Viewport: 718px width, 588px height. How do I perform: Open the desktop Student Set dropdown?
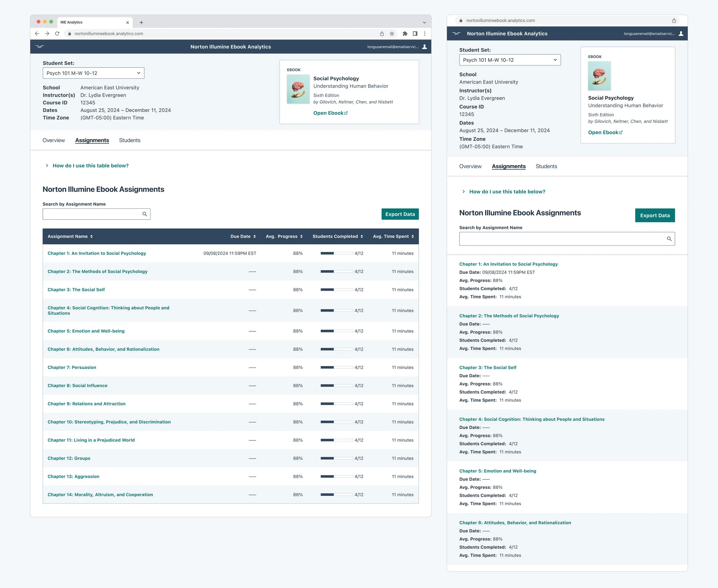(93, 73)
